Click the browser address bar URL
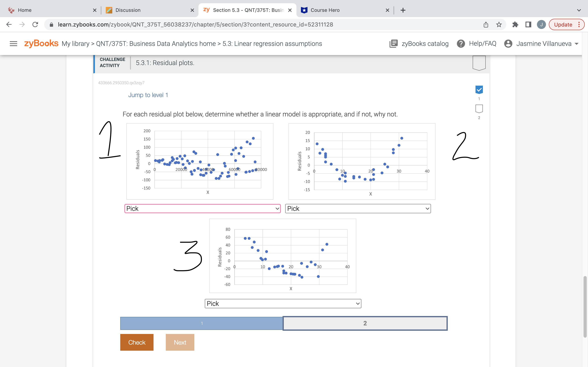 [x=195, y=24]
